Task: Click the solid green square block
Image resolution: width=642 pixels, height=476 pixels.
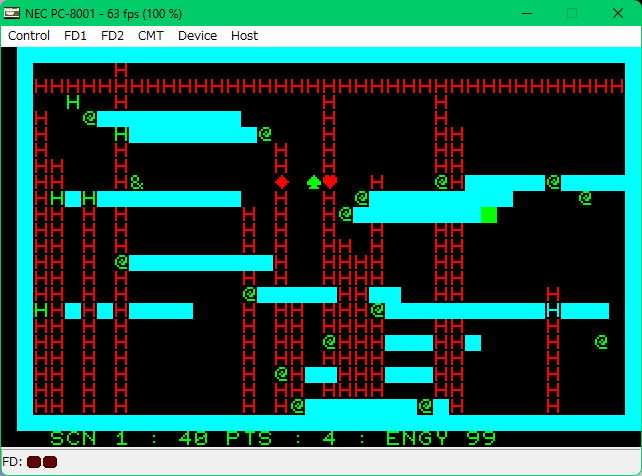Action: coord(489,215)
